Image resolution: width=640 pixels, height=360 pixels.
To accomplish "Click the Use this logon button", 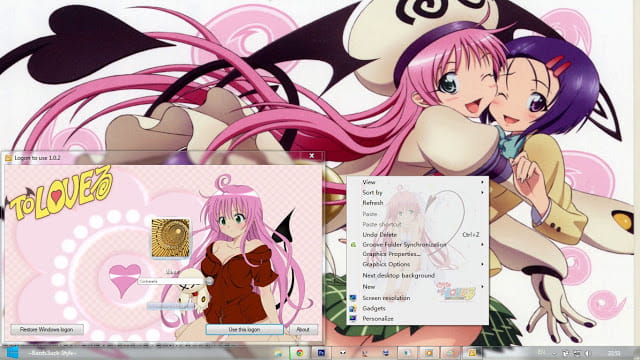I will (244, 329).
